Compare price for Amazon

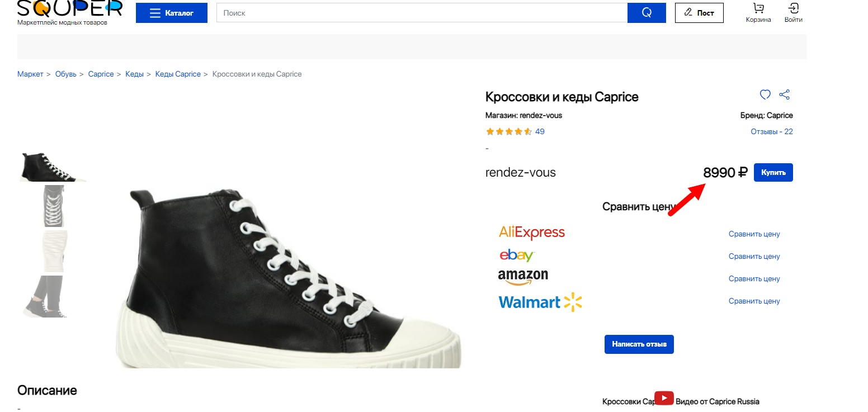754,279
